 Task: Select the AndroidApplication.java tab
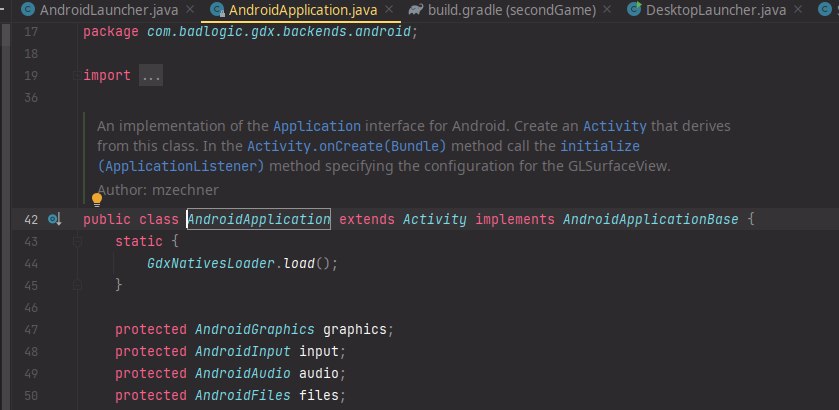(303, 9)
